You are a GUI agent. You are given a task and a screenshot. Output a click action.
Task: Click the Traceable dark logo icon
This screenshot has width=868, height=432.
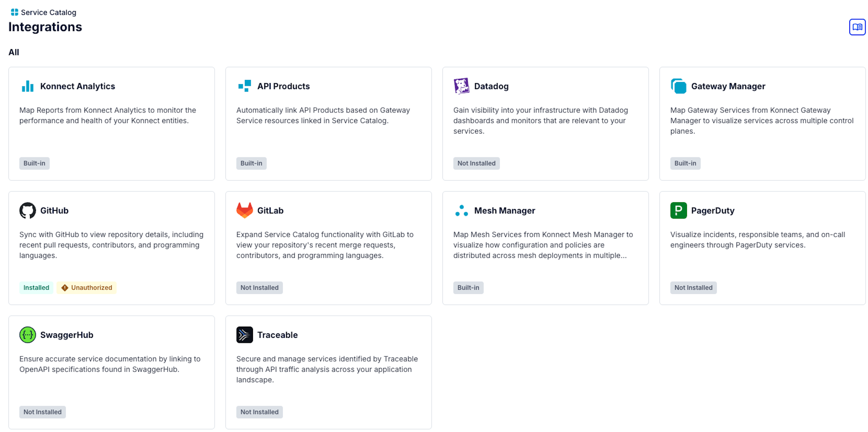coord(244,335)
